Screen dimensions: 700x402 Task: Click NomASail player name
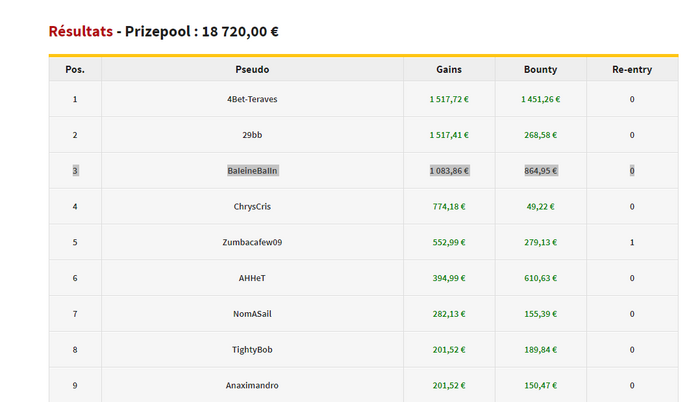click(x=252, y=314)
